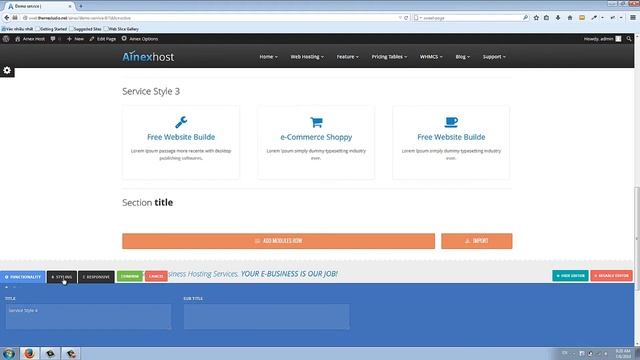Click the taskbar clock
The image size is (640, 360).
(x=623, y=353)
